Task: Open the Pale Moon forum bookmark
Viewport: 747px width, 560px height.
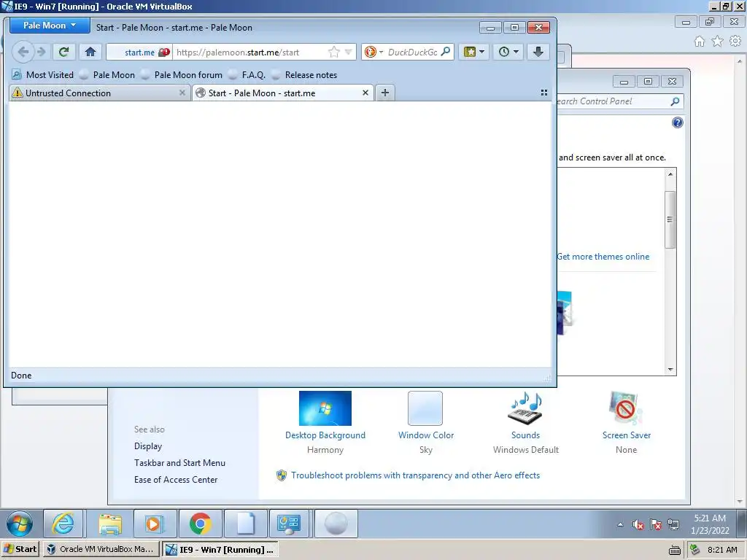Action: click(182, 75)
